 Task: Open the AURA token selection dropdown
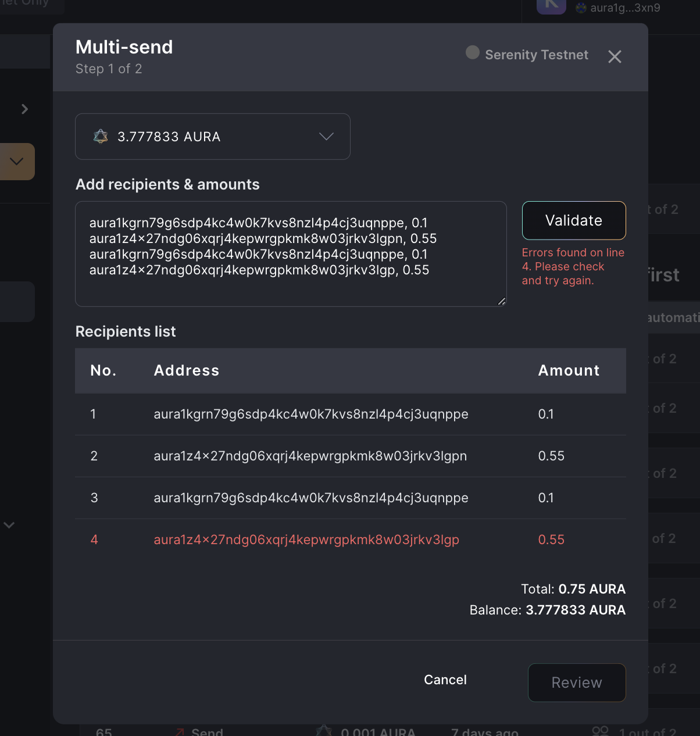coord(326,137)
